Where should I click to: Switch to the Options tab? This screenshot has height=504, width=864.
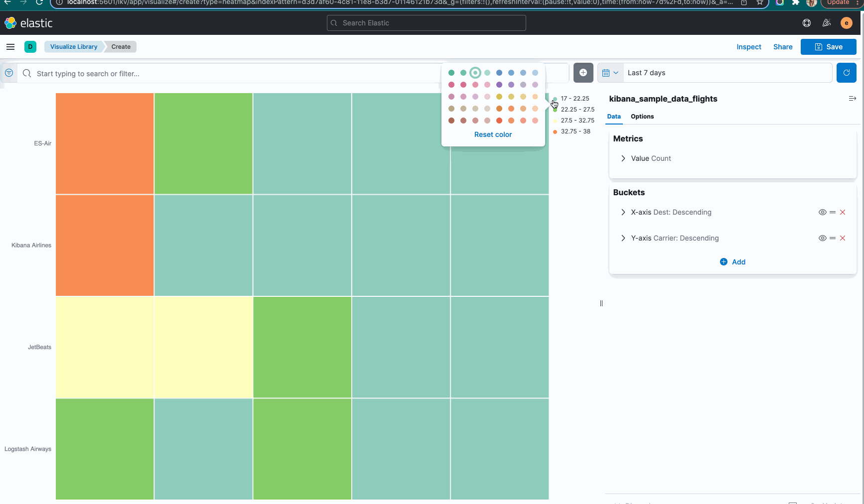coord(642,117)
